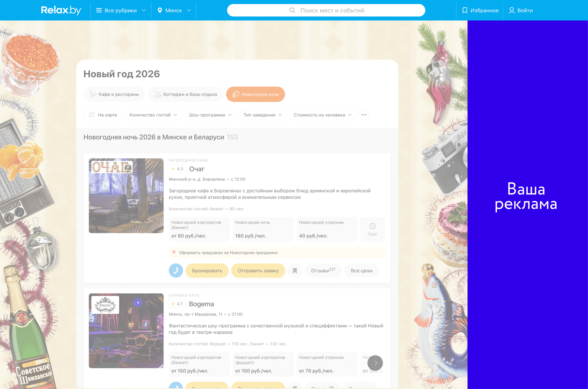Open the Relax.by home logo

tap(61, 10)
